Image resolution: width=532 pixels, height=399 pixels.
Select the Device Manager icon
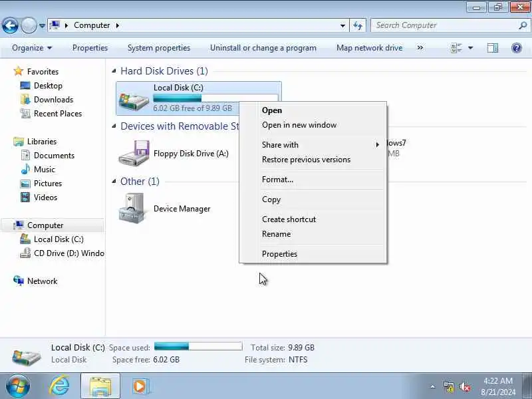pyautogui.click(x=132, y=208)
